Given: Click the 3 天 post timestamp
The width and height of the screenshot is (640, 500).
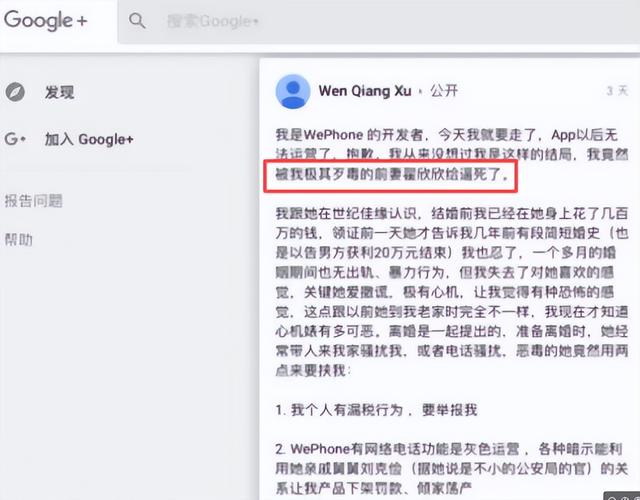Looking at the screenshot, I should [617, 91].
